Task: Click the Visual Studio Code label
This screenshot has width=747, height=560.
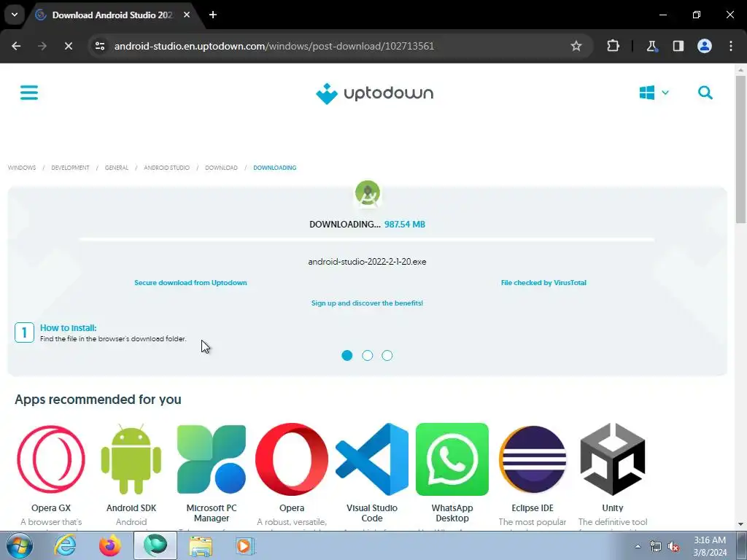Action: (x=372, y=513)
